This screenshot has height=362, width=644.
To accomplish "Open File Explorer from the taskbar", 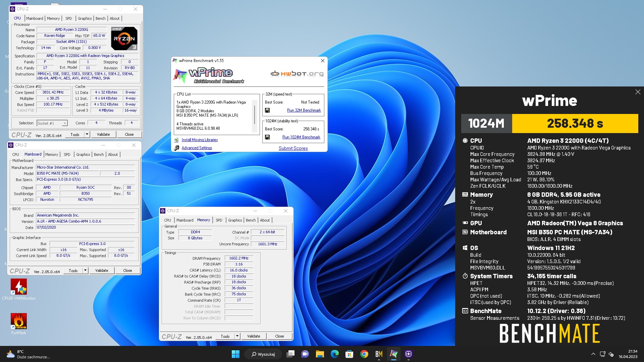I will tap(320, 354).
